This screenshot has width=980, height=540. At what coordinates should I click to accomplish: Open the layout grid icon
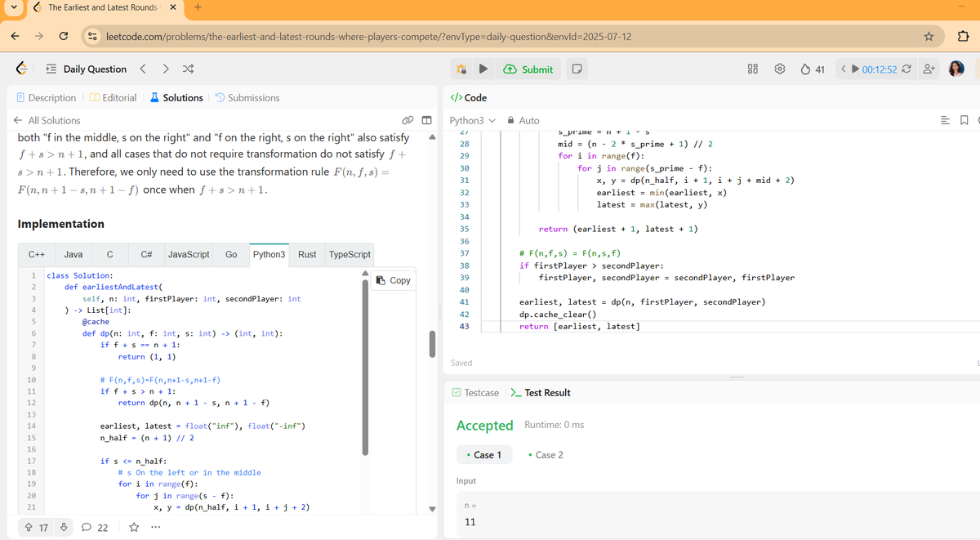752,69
